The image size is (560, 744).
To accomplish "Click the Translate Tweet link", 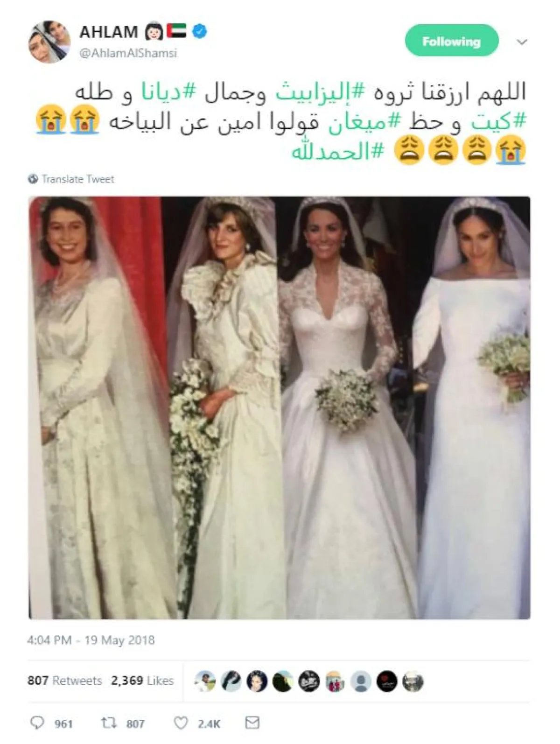I will (77, 179).
